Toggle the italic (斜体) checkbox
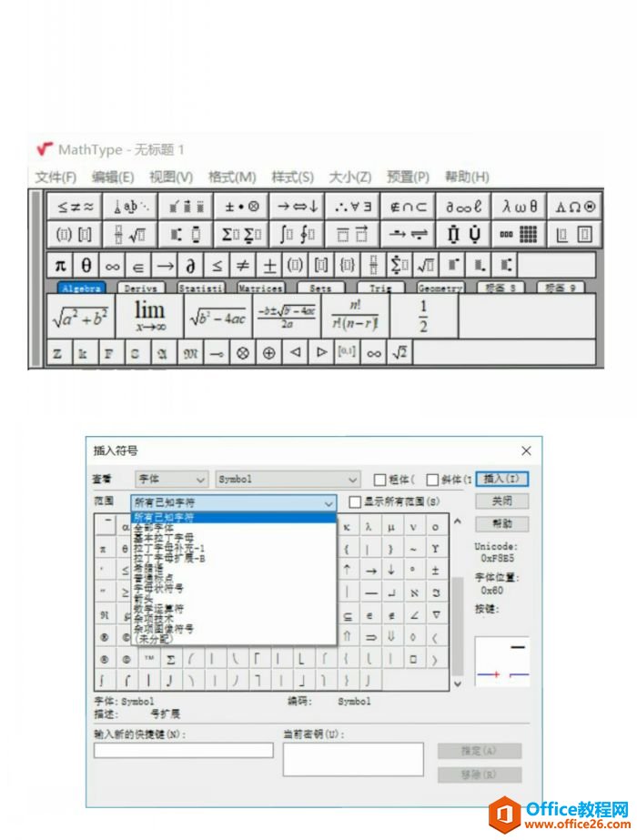Screen dimensions: 637x840 (432, 479)
